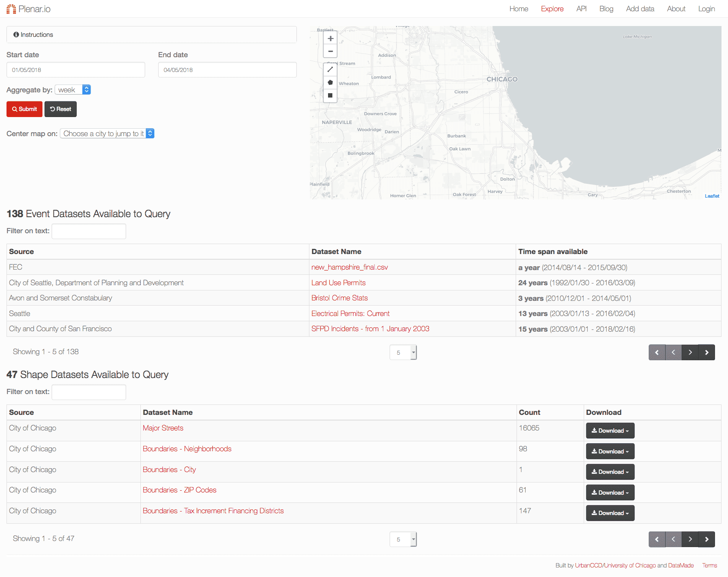Open the Bristol Crime Stats dataset
728x577 pixels.
(339, 298)
